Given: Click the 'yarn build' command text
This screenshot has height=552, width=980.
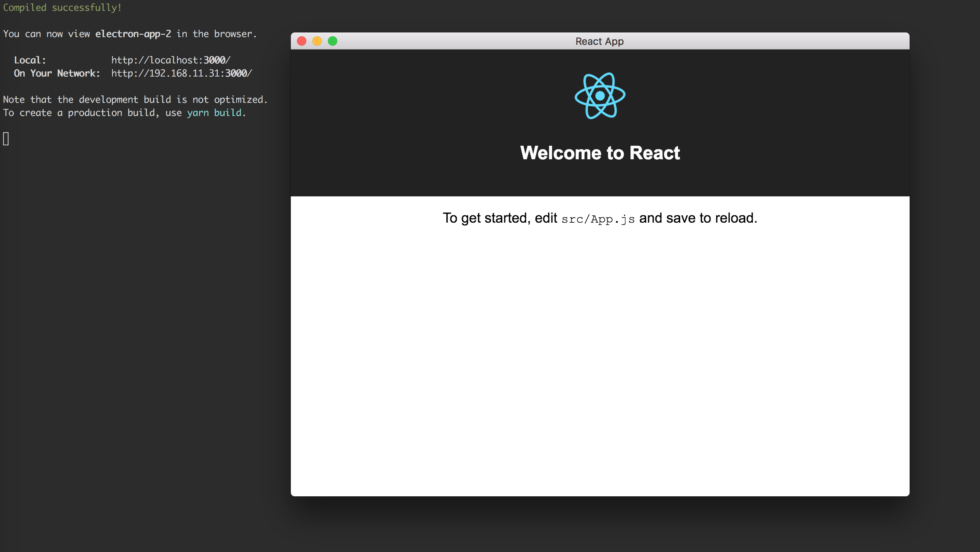Looking at the screenshot, I should (x=214, y=113).
